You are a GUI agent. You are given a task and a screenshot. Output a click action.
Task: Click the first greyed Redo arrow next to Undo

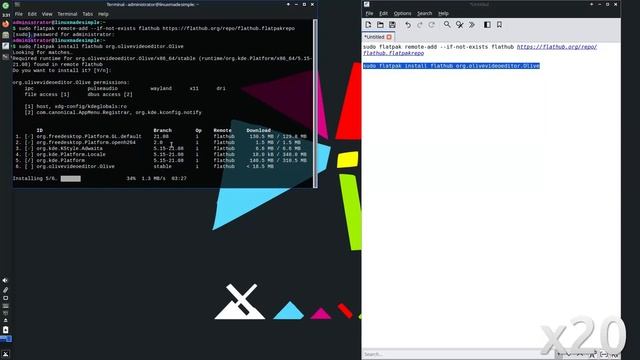pyautogui.click(x=420, y=25)
